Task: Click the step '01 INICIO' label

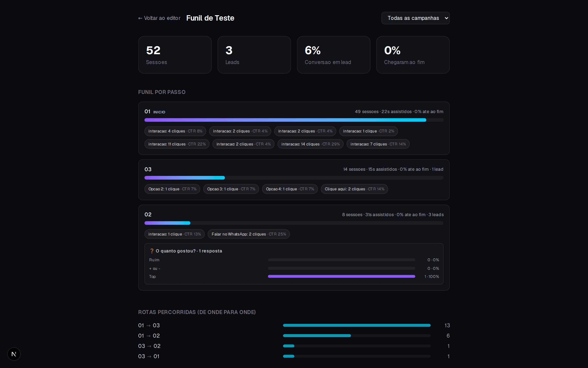Action: pyautogui.click(x=155, y=112)
